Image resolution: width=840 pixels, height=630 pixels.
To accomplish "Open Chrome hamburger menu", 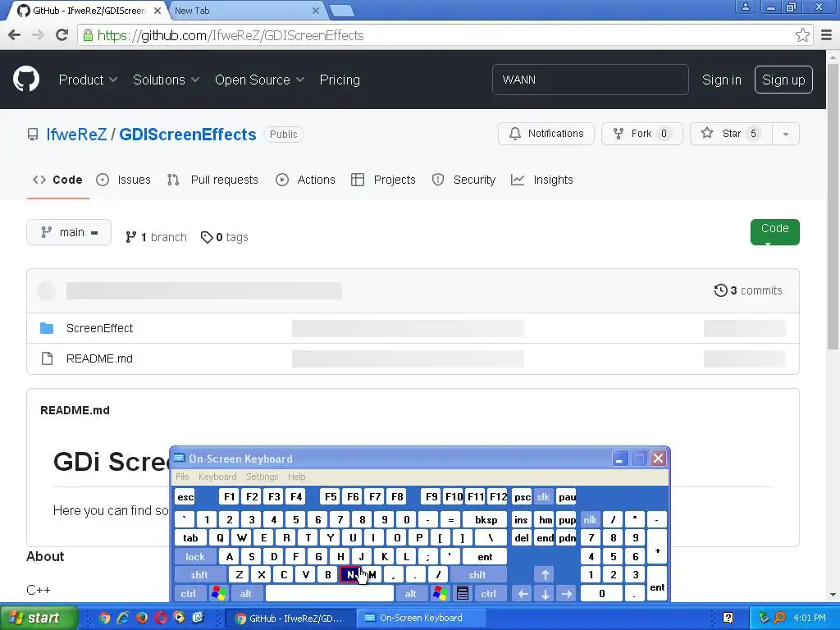I will pyautogui.click(x=827, y=35).
